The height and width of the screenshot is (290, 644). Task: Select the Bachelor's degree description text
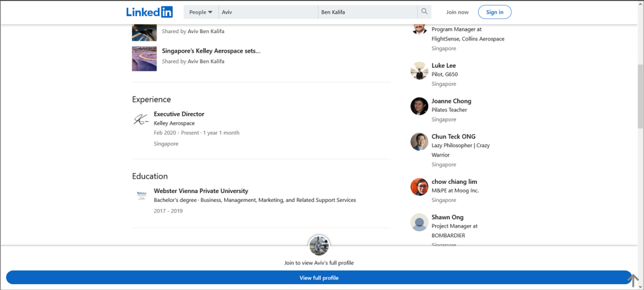point(254,200)
